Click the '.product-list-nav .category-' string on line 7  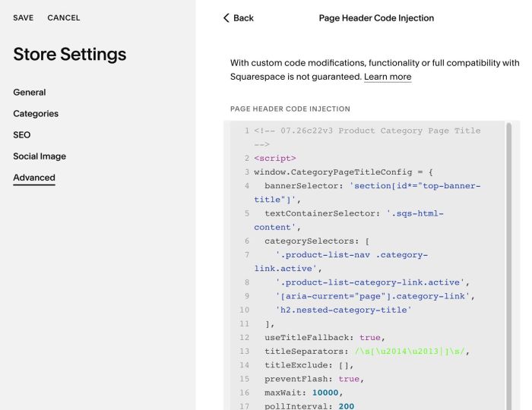pyautogui.click(x=351, y=255)
